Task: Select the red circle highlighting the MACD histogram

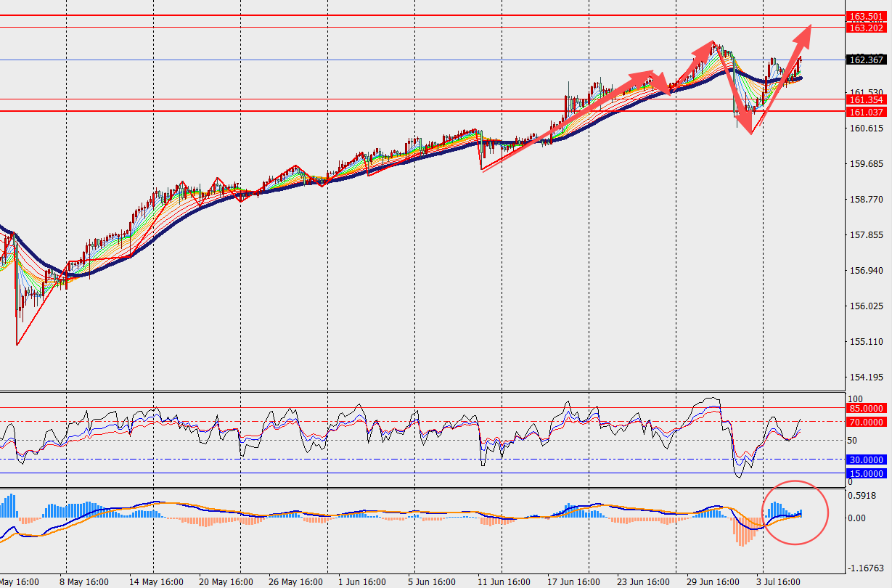Action: pyautogui.click(x=795, y=513)
